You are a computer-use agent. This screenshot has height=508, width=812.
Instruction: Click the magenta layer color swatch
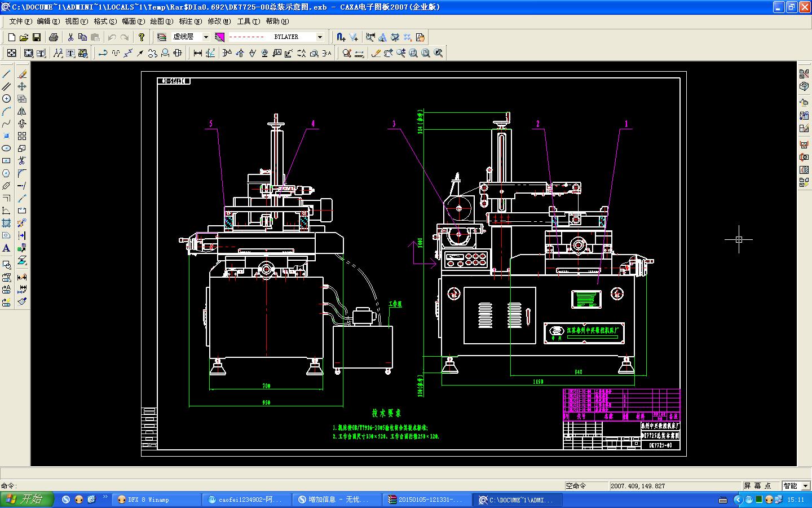tap(220, 37)
